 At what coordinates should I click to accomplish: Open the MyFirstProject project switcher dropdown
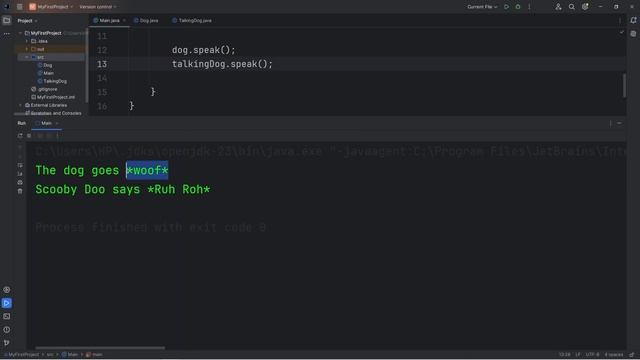pyautogui.click(x=51, y=7)
